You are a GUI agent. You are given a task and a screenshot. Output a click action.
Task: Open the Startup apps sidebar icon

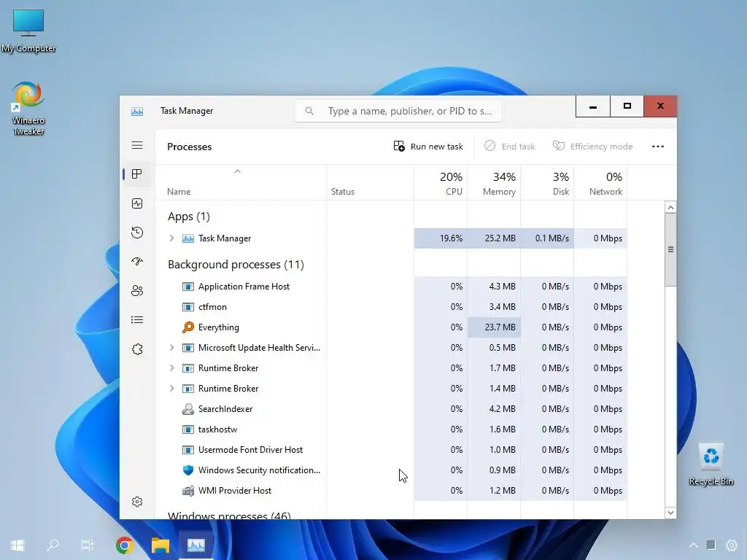[137, 262]
